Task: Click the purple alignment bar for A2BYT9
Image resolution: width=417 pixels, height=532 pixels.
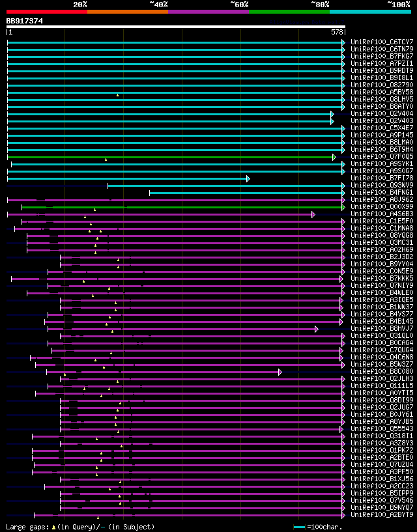Action: pyautogui.click(x=188, y=515)
